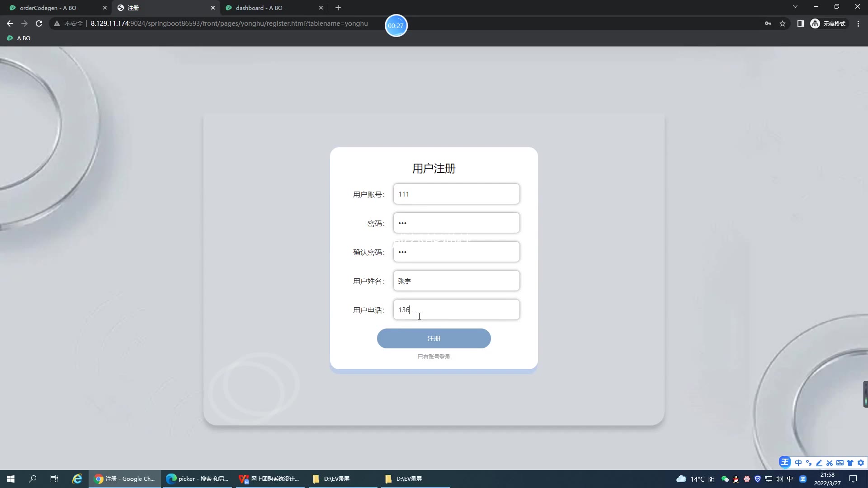Click the taskbar search magnifier icon
The image size is (868, 488).
point(33,479)
